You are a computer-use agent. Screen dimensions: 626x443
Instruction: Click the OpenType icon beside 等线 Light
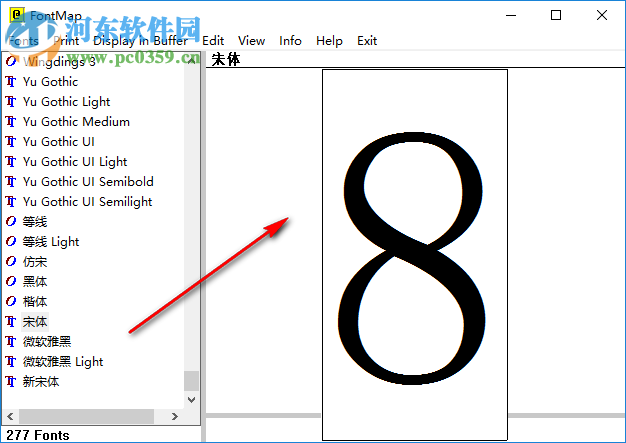[x=11, y=241]
